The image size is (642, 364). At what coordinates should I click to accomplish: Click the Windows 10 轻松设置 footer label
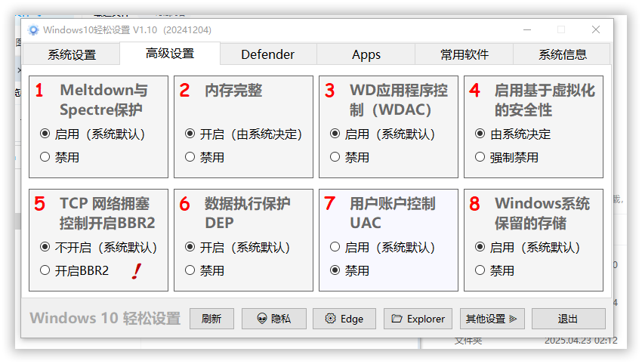(x=105, y=318)
